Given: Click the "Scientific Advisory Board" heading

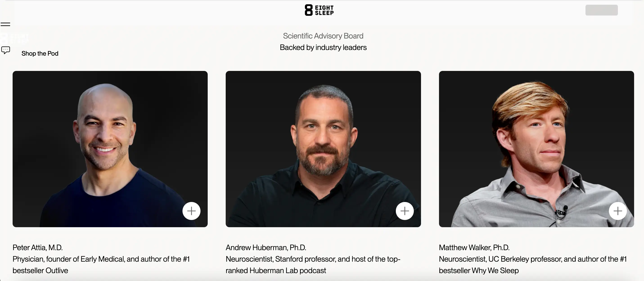Looking at the screenshot, I should pos(323,36).
